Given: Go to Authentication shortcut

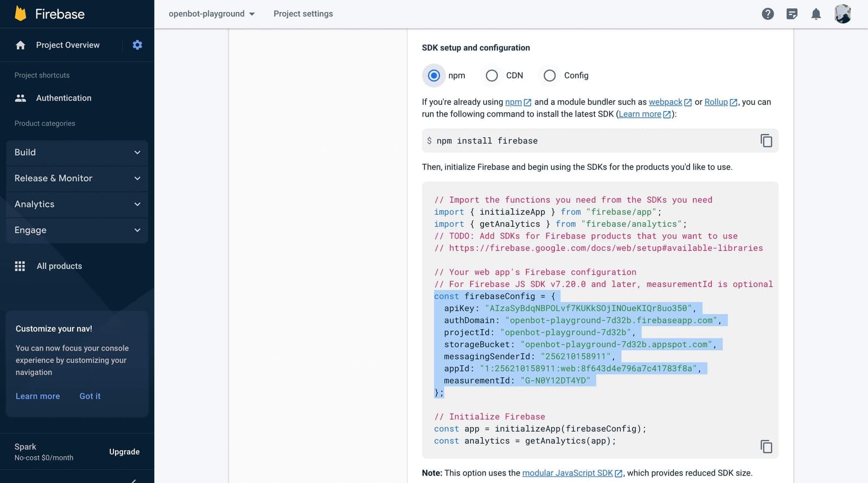Looking at the screenshot, I should click(63, 98).
